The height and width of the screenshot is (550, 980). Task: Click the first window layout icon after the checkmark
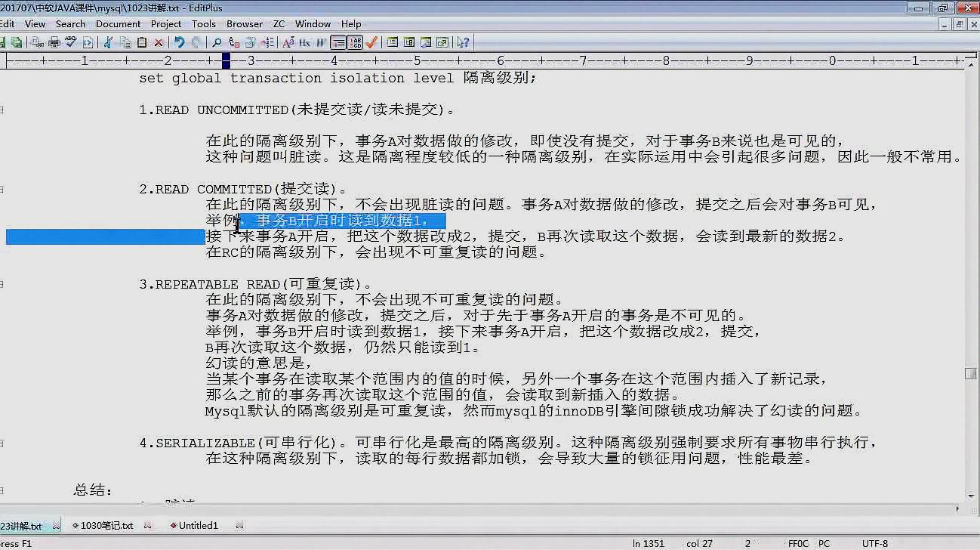tap(392, 43)
